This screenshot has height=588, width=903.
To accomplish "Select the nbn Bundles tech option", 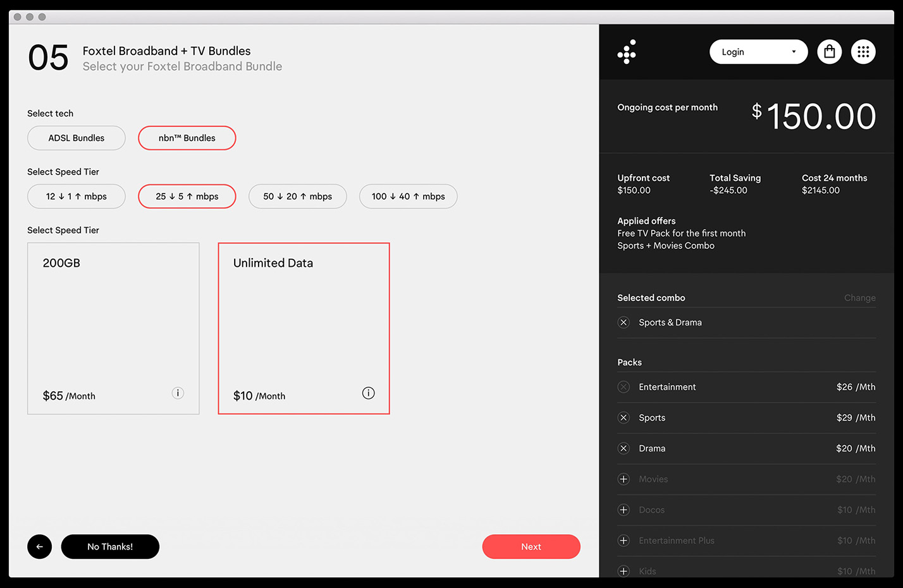I will [187, 138].
